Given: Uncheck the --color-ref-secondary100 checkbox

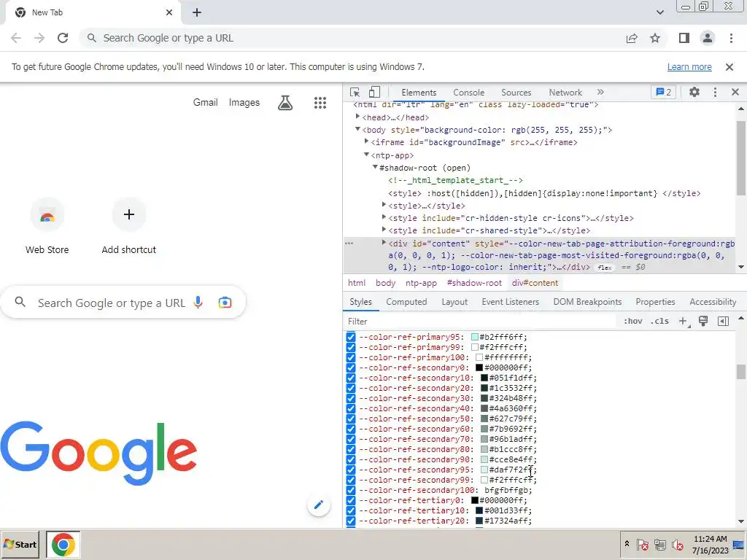Looking at the screenshot, I should point(351,490).
